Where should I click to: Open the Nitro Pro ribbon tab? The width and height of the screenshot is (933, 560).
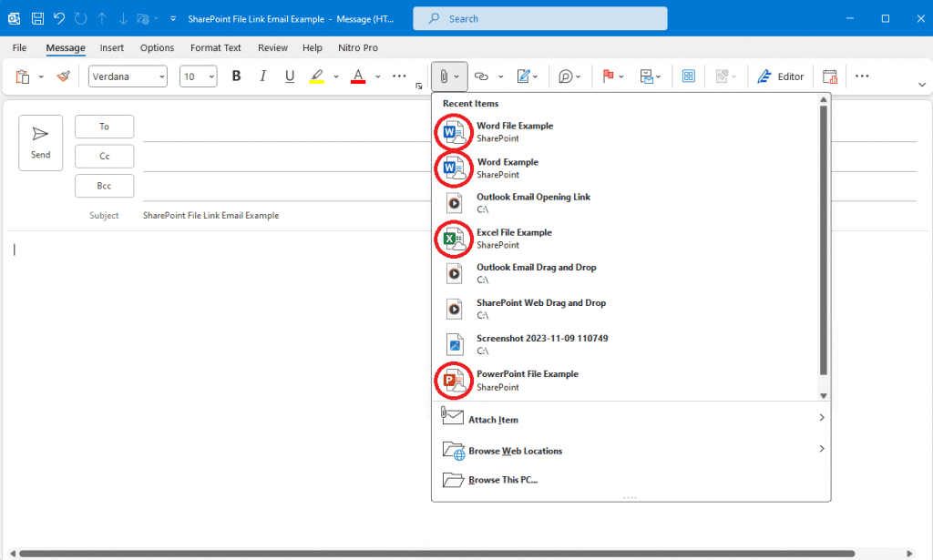[x=357, y=47]
